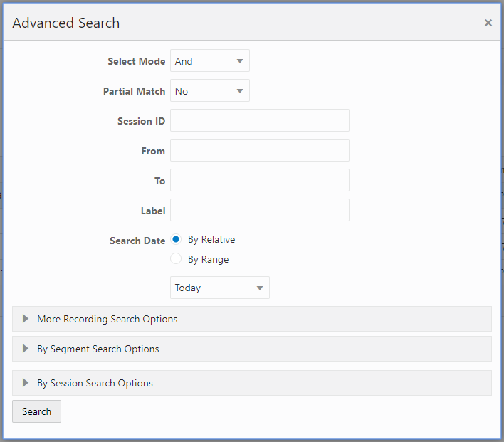Screen dimensions: 504x442
Task: Close the Advanced Search dialog
Action: pyautogui.click(x=488, y=23)
